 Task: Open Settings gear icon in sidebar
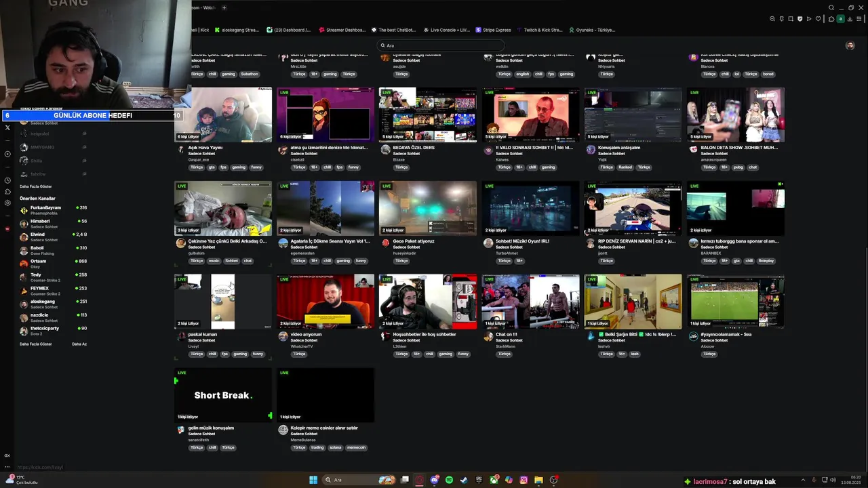7,203
